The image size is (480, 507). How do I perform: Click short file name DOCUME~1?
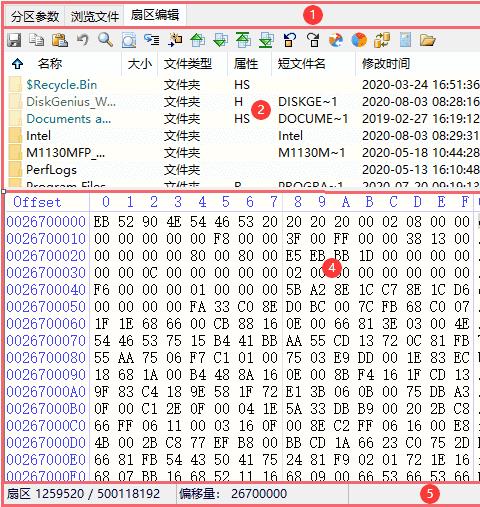(313, 119)
